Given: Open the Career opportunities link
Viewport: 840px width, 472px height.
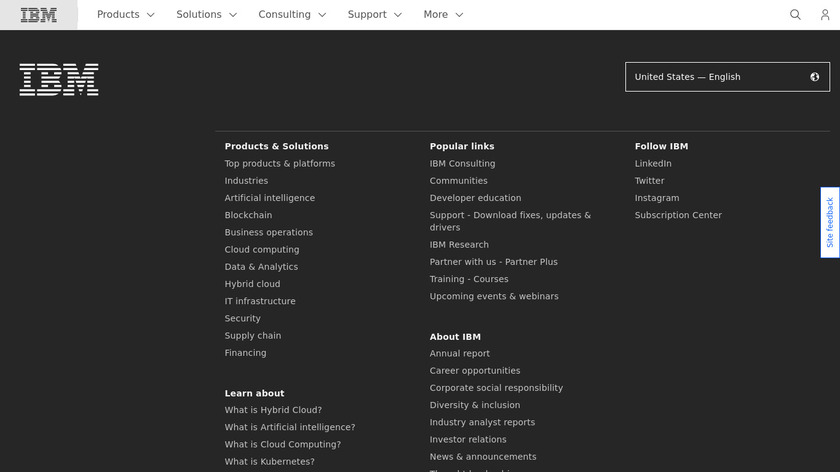Looking at the screenshot, I should (475, 371).
